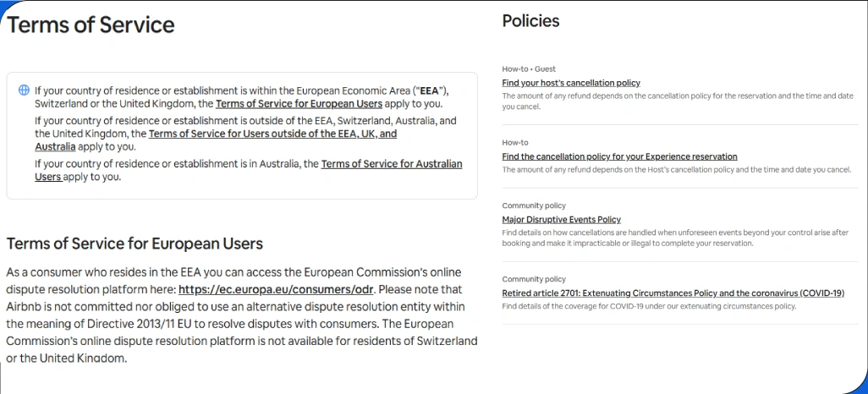This screenshot has height=394, width=868.
Task: Click the How-to • Guest category label
Action: (x=529, y=68)
